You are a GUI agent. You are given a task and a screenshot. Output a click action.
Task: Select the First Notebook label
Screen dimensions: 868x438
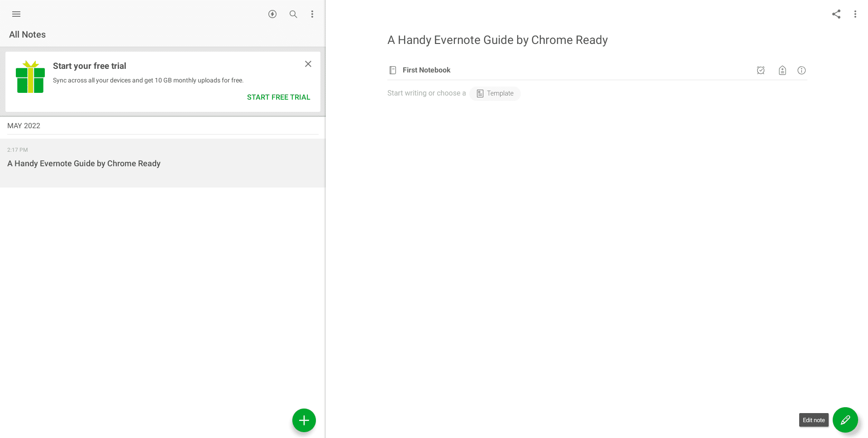[x=426, y=70]
